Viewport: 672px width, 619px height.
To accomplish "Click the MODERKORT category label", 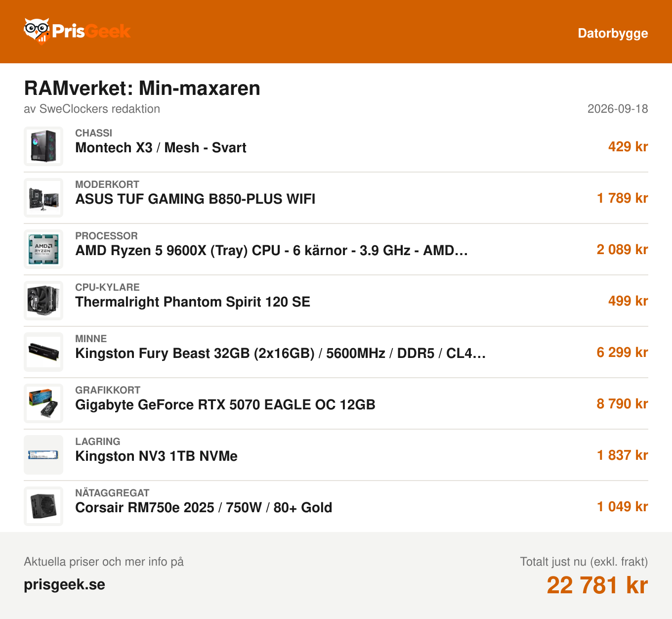I will [107, 184].
